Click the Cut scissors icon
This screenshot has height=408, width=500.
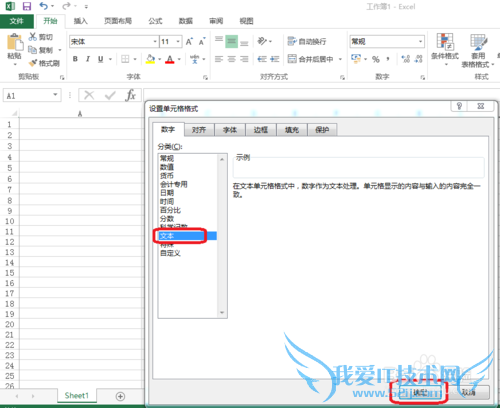click(33, 37)
